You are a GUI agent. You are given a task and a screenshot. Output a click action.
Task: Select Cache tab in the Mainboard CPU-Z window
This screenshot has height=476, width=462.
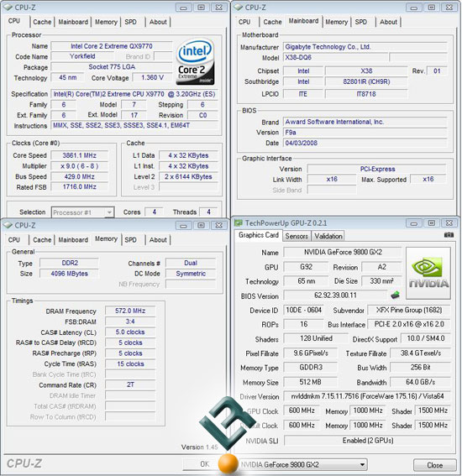click(272, 22)
